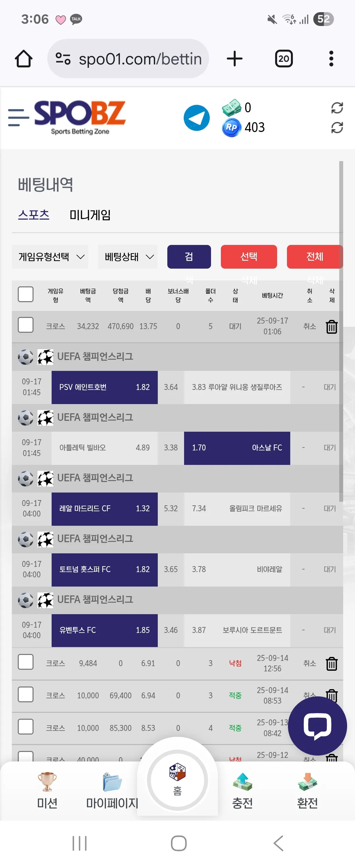Check the box for the 34,232 bet row
Viewport: 355px width, 868px height.
point(26,325)
